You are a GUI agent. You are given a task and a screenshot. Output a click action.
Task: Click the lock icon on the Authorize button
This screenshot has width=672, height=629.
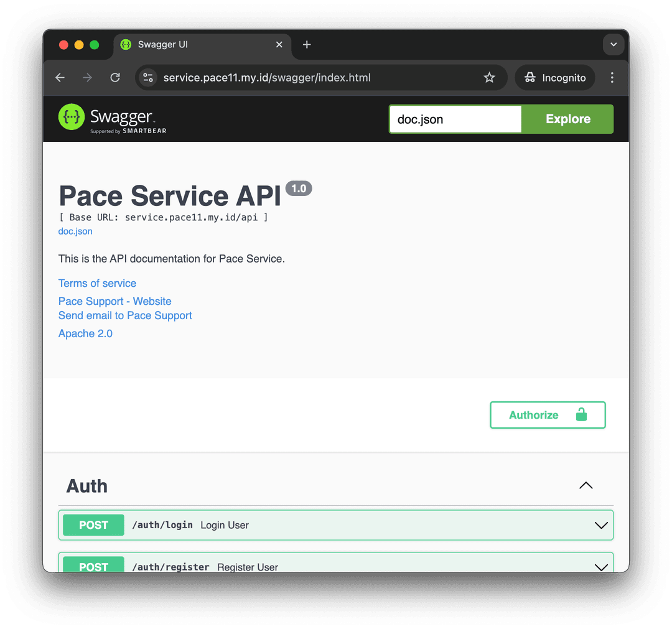point(581,414)
